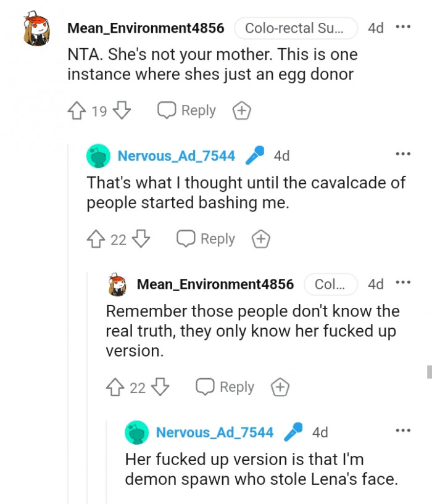This screenshot has height=504, width=432.
Task: Upvote the 'cavalcade of people' reply
Action: pyautogui.click(x=96, y=239)
